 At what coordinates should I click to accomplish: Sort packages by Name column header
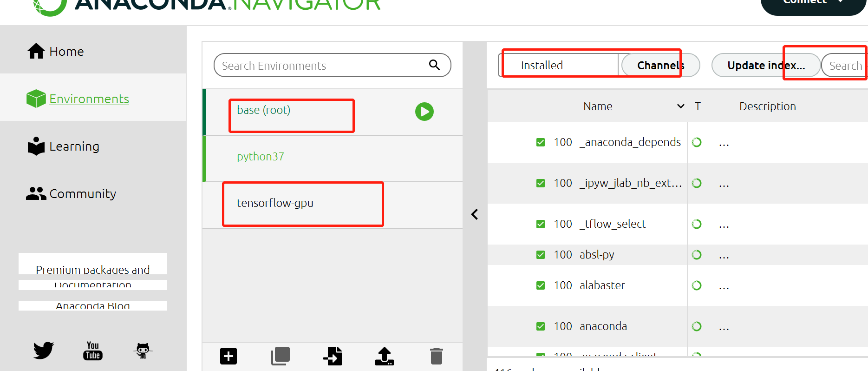[598, 106]
